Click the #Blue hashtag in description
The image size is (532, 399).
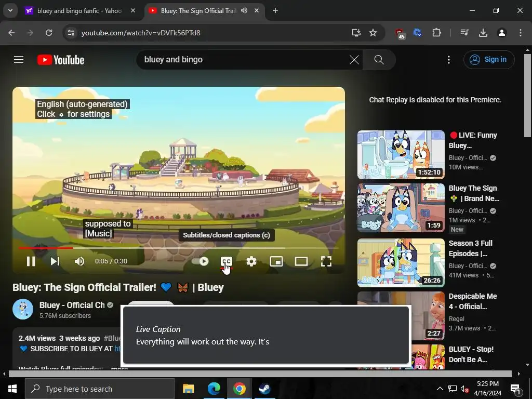click(112, 338)
